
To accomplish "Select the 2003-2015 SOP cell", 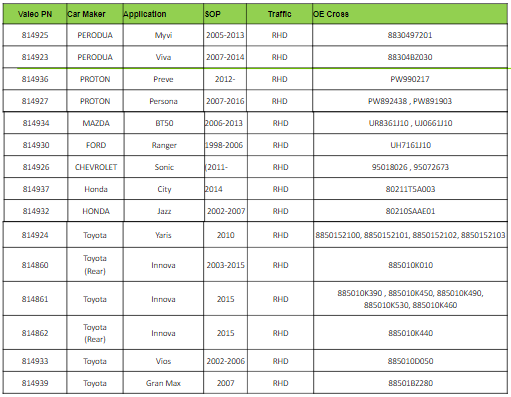I will [x=226, y=265].
